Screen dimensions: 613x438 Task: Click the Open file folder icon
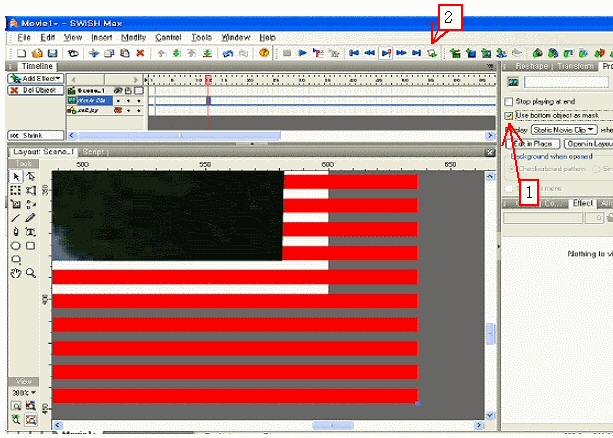(37, 53)
